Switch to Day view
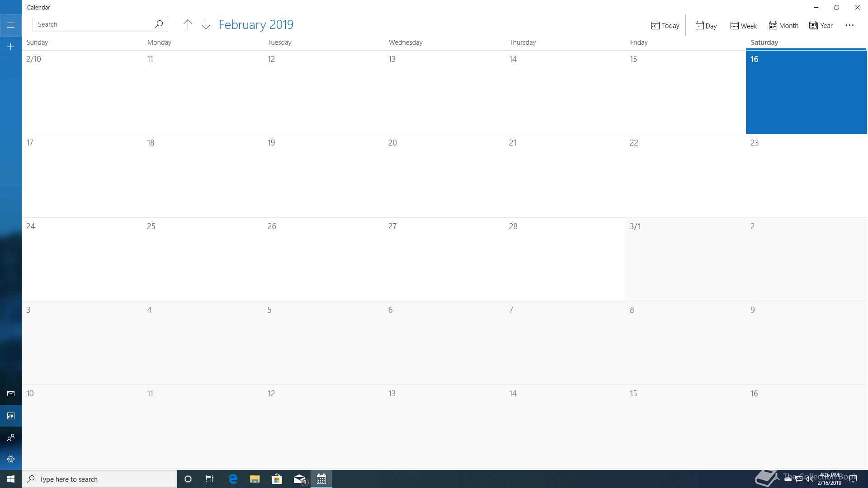The height and width of the screenshot is (488, 868). coord(706,26)
